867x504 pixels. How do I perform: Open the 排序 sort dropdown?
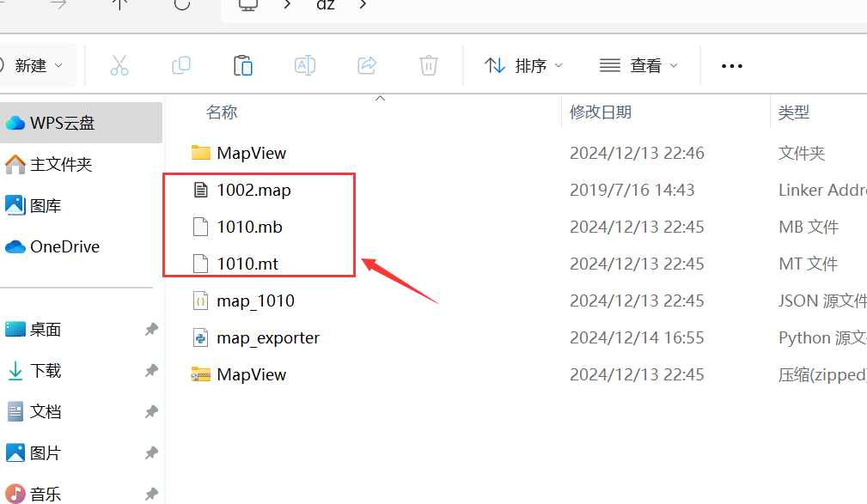coord(523,66)
